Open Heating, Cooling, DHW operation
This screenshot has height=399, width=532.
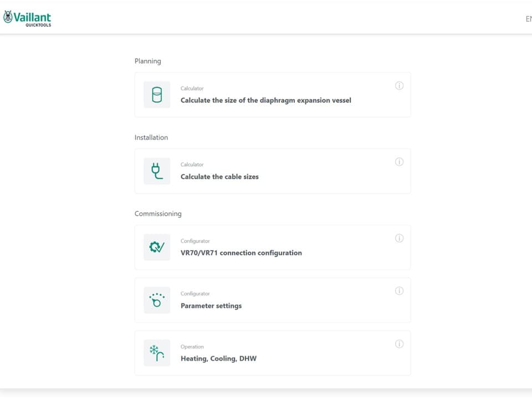[x=218, y=359]
